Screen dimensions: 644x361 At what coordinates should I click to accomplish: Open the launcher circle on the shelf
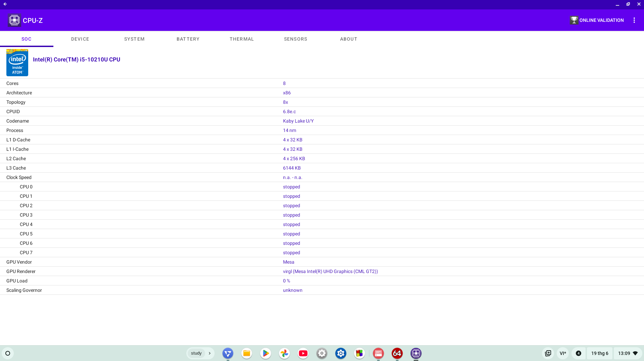coord(8,353)
